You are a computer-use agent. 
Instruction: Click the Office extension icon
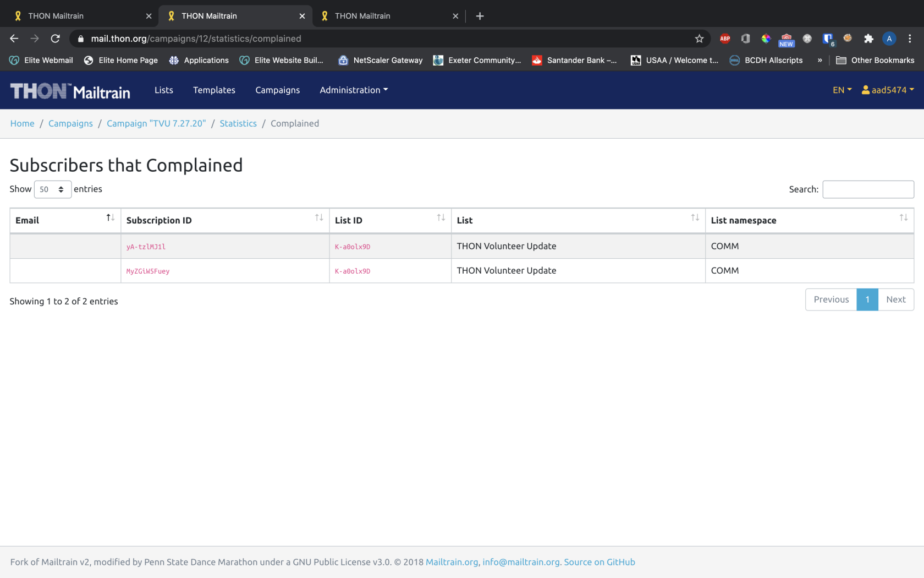(745, 39)
